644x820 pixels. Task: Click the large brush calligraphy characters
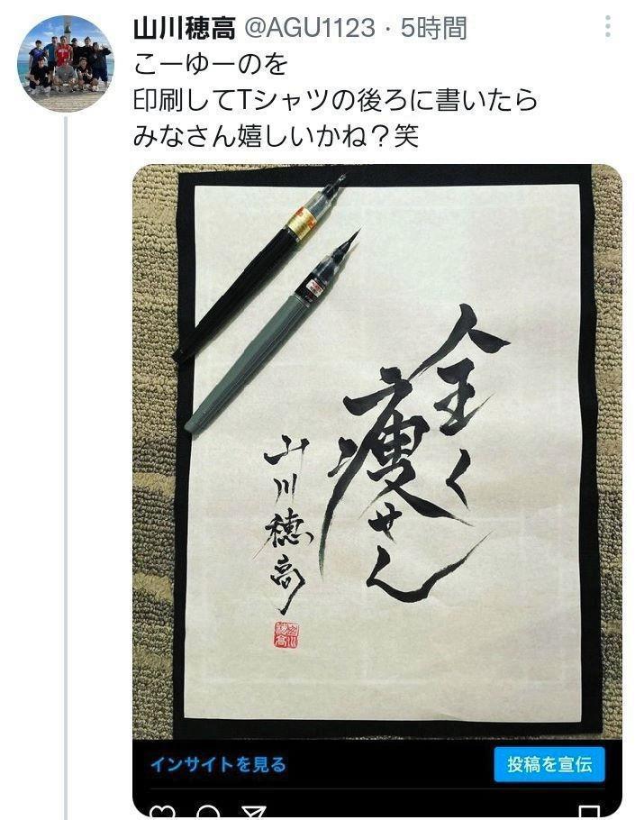[x=412, y=452]
